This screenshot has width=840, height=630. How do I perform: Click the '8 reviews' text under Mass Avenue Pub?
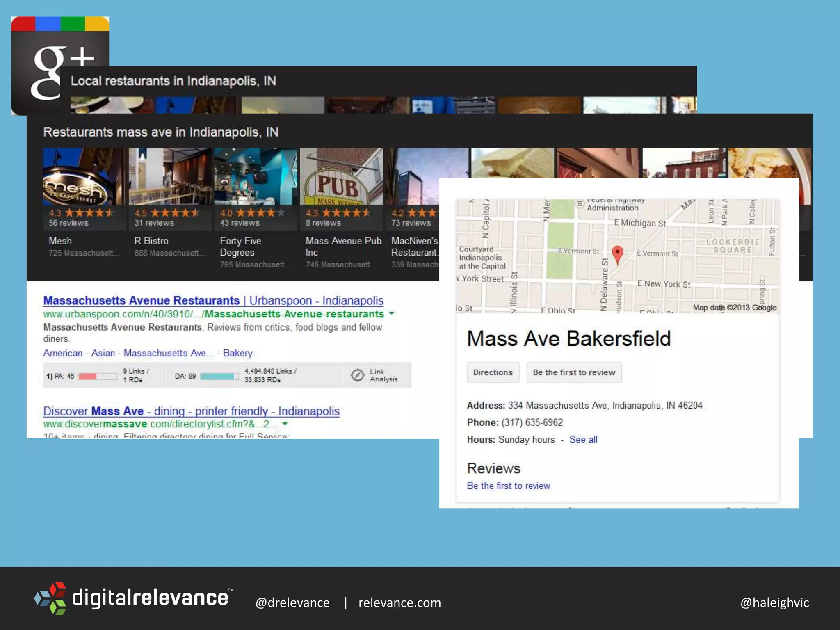(323, 223)
